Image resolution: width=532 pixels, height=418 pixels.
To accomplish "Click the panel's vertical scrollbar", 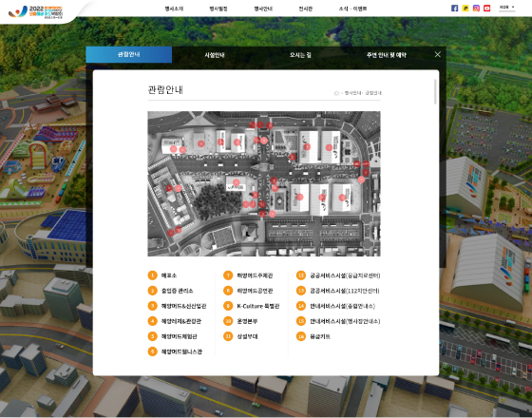I will tap(435, 91).
